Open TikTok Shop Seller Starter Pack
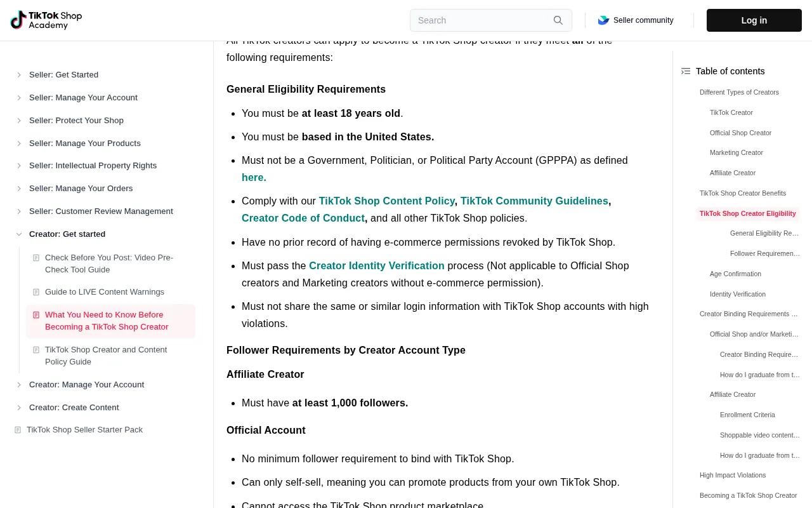 (x=84, y=430)
